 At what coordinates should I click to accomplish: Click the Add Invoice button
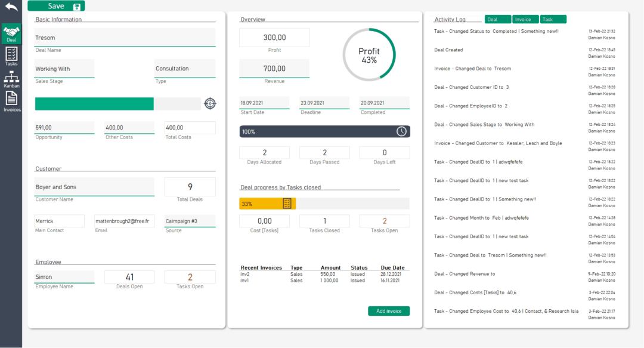389,311
